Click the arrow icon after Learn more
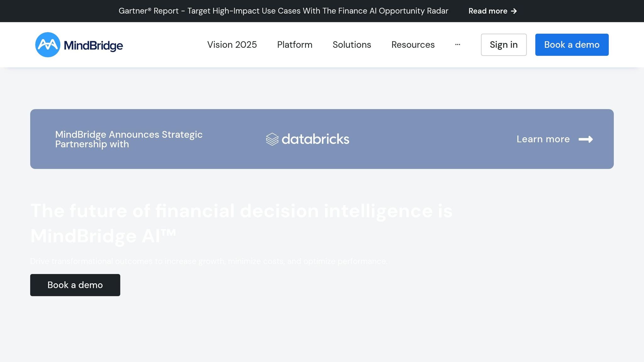644x362 pixels. point(586,139)
